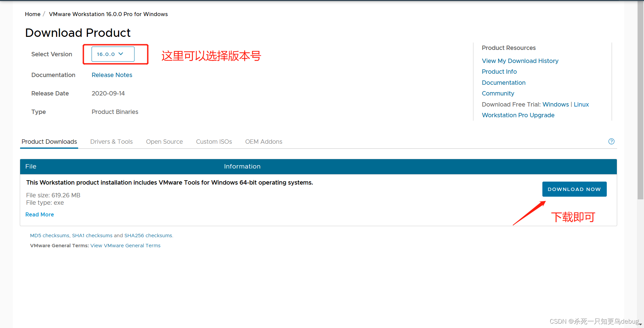Click the Select Version label
Image resolution: width=644 pixels, height=328 pixels.
(x=52, y=54)
